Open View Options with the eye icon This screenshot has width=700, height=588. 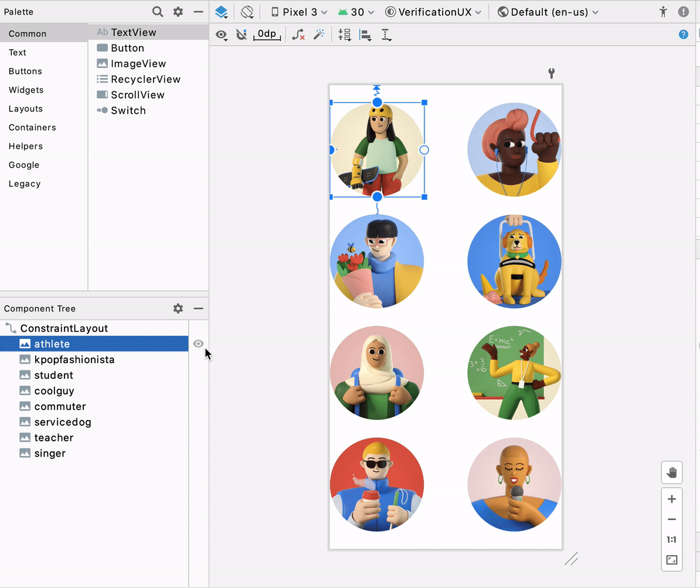tap(221, 34)
